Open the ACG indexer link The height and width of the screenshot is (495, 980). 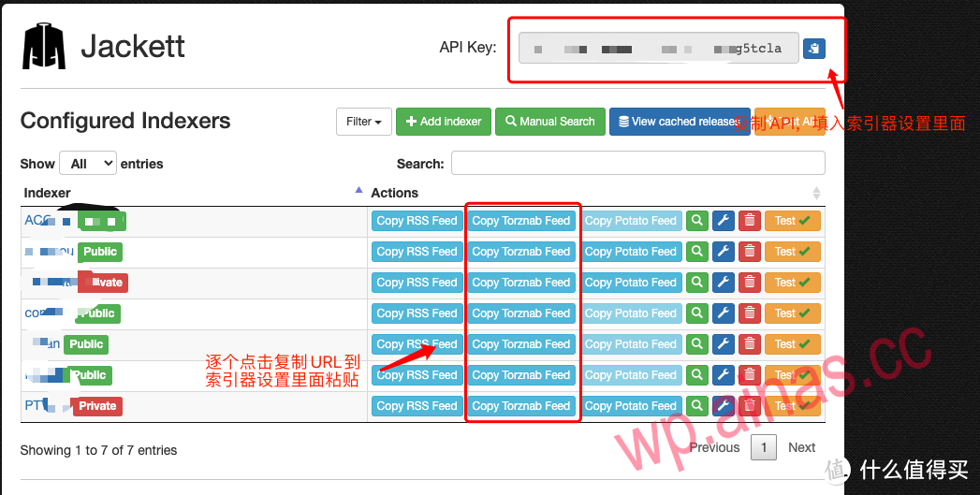point(37,220)
